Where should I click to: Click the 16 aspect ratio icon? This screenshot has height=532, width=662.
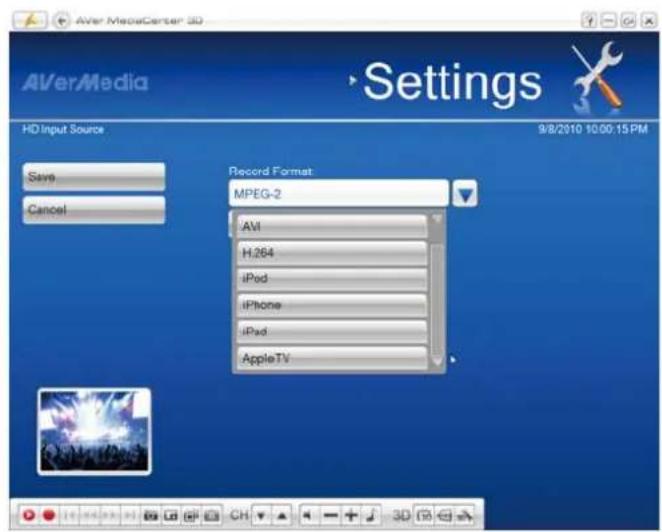click(x=424, y=516)
